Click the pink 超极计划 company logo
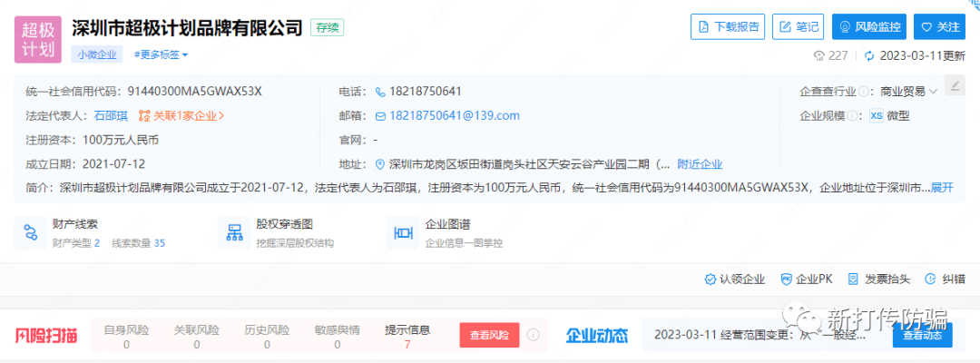 point(38,39)
